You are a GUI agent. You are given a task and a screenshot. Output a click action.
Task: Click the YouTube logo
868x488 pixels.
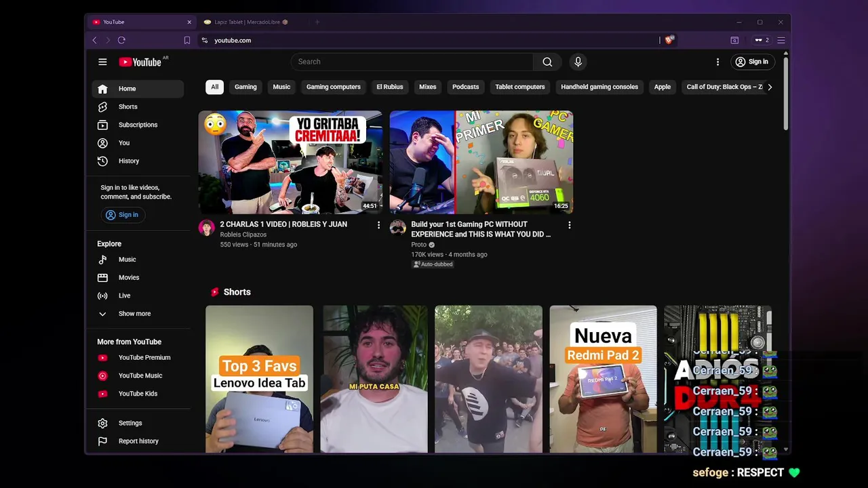point(140,62)
